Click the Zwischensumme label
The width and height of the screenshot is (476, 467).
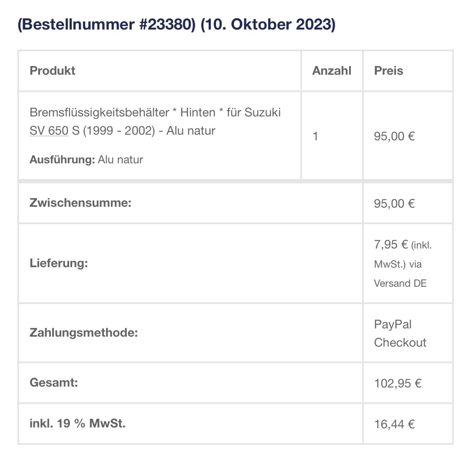click(x=80, y=203)
